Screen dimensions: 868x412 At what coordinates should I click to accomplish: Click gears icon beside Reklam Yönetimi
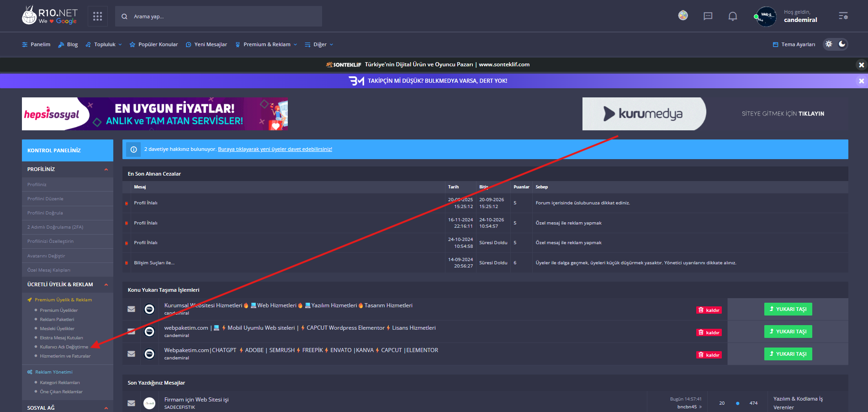click(x=30, y=372)
